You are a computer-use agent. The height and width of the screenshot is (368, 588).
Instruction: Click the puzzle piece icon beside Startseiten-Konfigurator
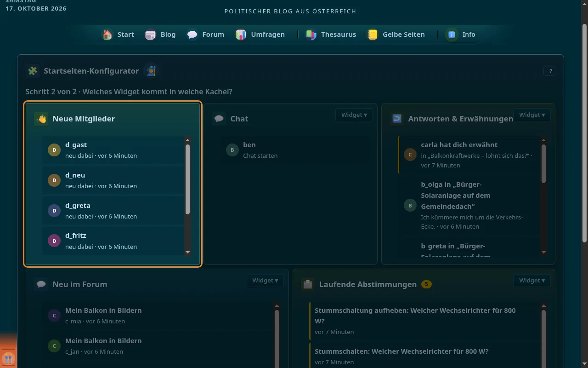coord(33,71)
